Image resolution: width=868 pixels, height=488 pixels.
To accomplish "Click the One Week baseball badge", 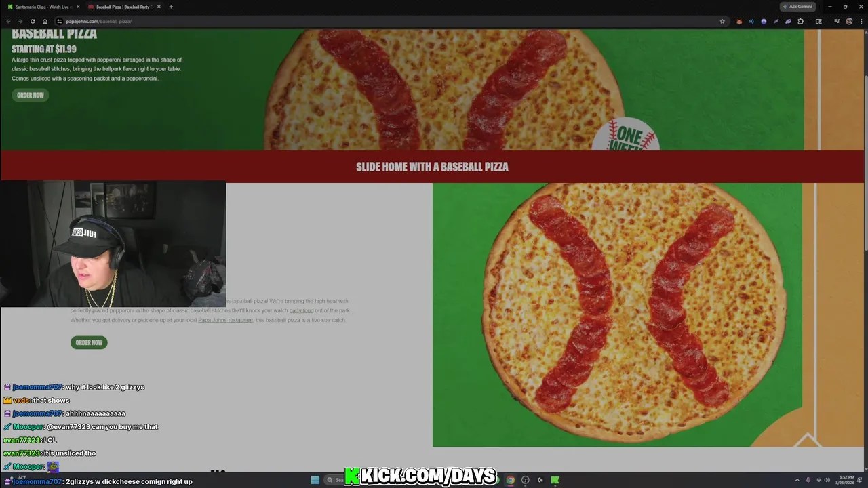I will [625, 135].
